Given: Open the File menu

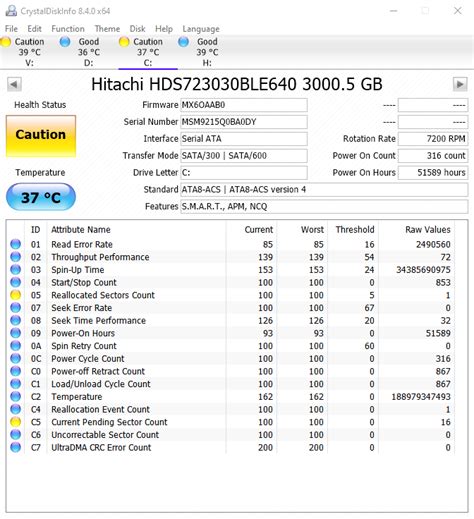Looking at the screenshot, I should (x=11, y=29).
